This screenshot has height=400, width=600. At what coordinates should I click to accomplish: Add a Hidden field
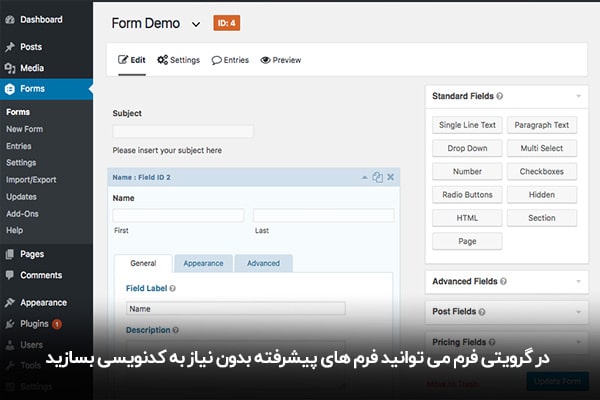pyautogui.click(x=542, y=195)
